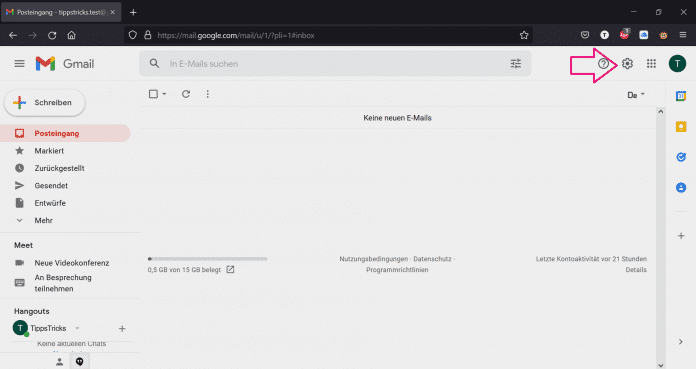Click in the E-Mails suchen field
Viewport: 696px width, 369px height.
point(335,63)
